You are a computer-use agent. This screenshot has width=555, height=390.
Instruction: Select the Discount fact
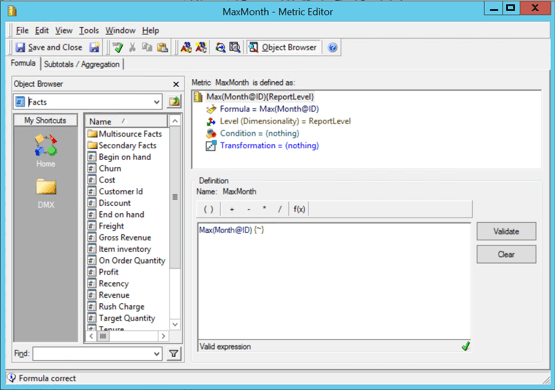coord(109,203)
